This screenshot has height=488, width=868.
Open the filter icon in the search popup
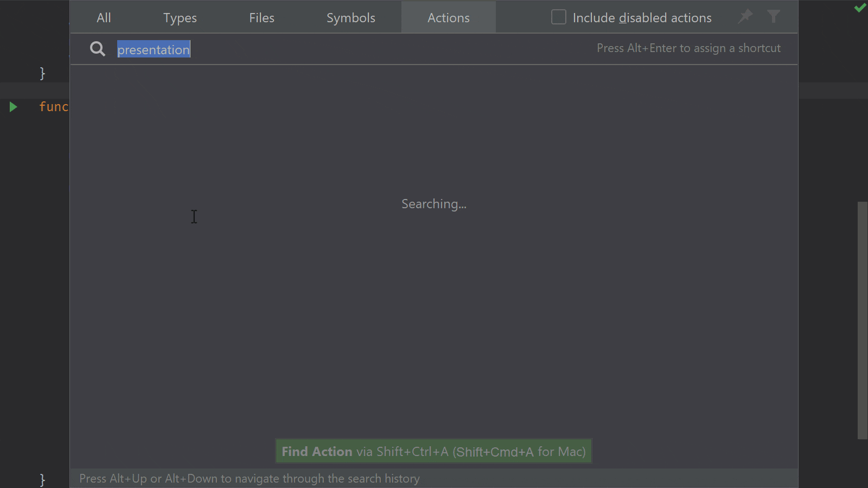point(773,17)
